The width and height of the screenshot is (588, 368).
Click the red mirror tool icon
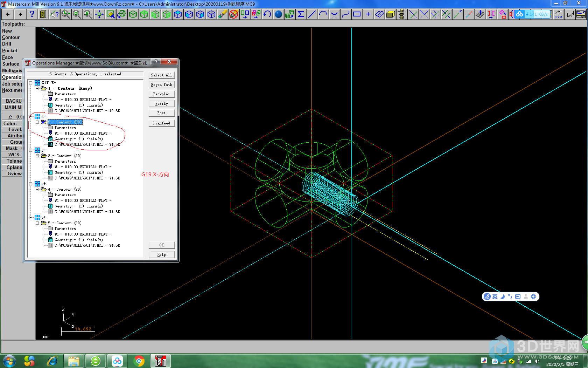[x=491, y=14]
